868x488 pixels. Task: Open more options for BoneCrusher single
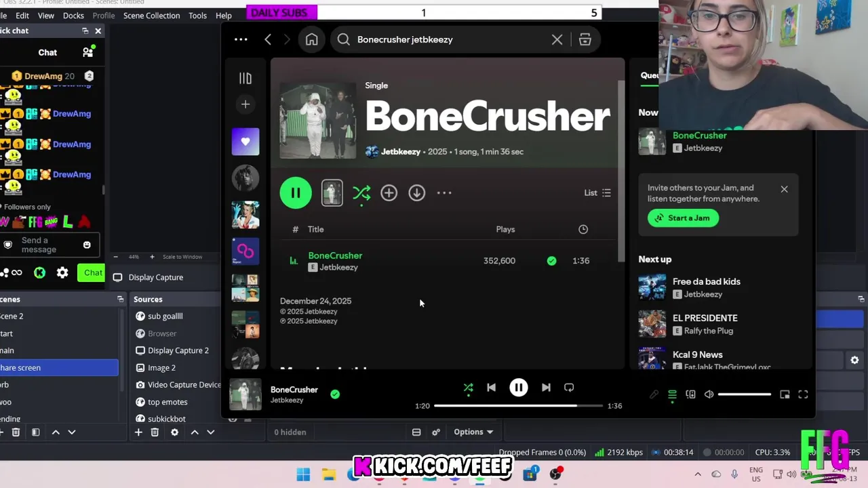pyautogui.click(x=444, y=193)
